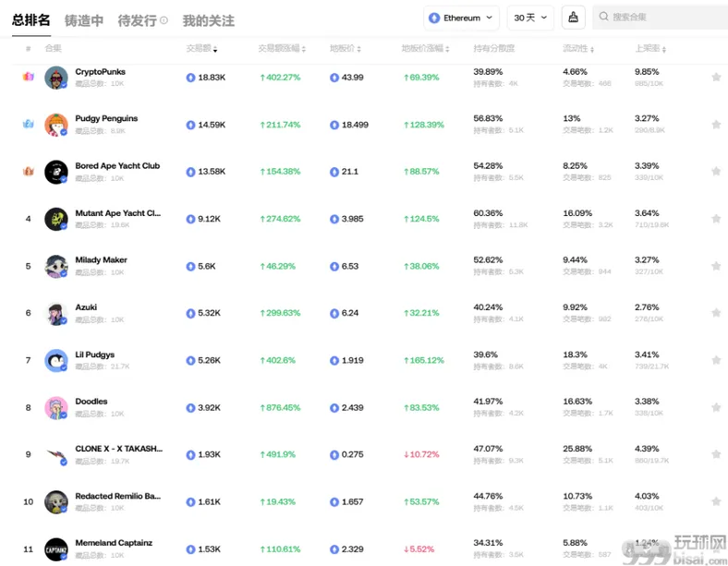The height and width of the screenshot is (566, 728).
Task: Open the Bored Ape Yacht Club link
Action: pos(117,165)
